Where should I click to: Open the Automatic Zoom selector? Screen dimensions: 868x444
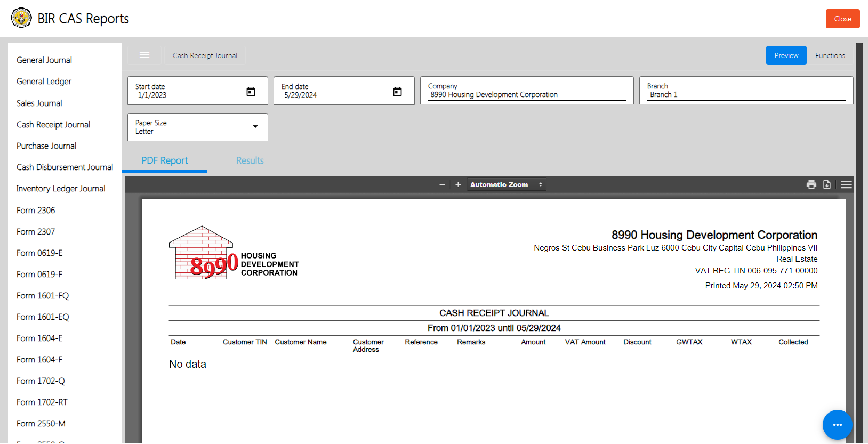(x=507, y=184)
